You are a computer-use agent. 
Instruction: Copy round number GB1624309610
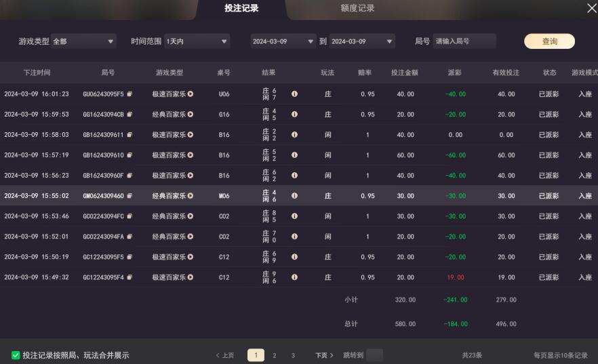coord(129,155)
